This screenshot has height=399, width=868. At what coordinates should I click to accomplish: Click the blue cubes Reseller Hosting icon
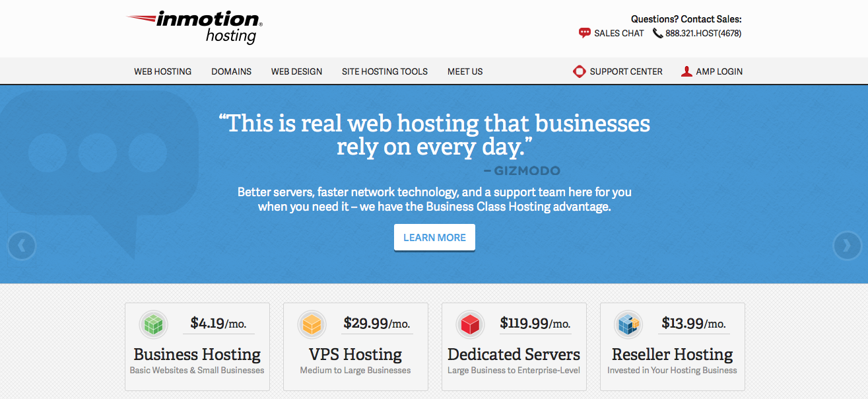[x=628, y=324]
